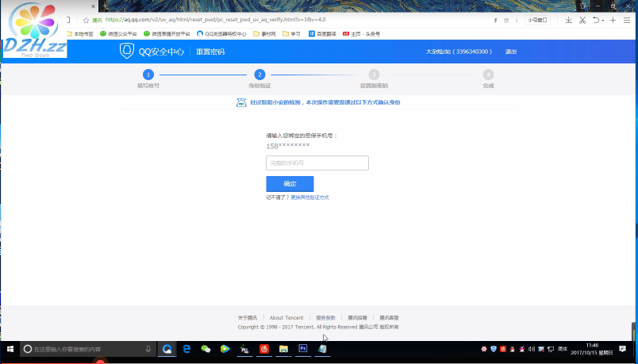Screen dimensions: 638x364
Task: Open 服务条款 footer link
Action: (x=325, y=318)
